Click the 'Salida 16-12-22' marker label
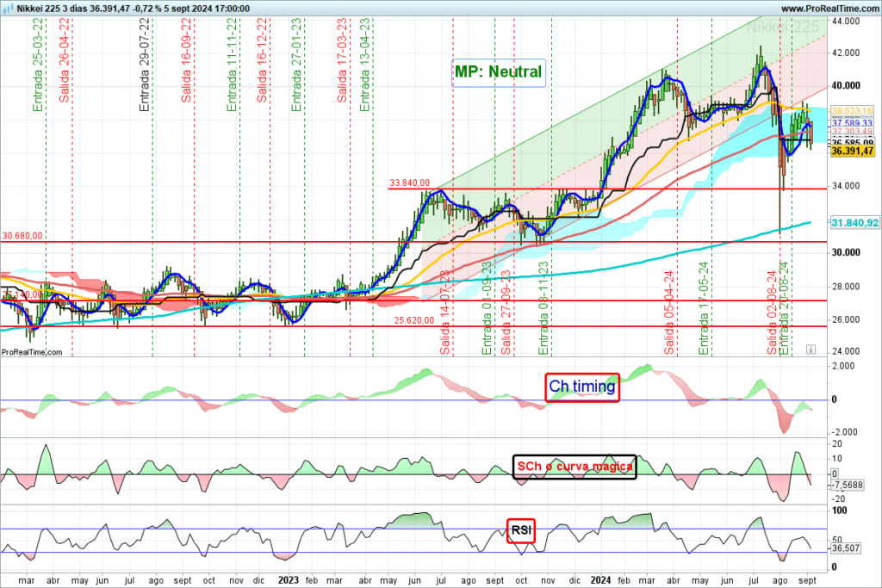This screenshot has width=882, height=588. [x=262, y=60]
